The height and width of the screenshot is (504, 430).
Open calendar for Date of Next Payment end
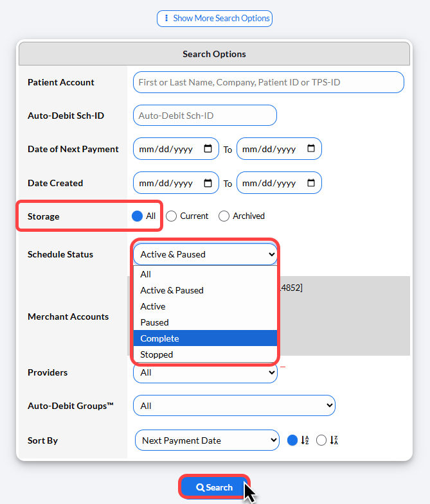(x=311, y=148)
